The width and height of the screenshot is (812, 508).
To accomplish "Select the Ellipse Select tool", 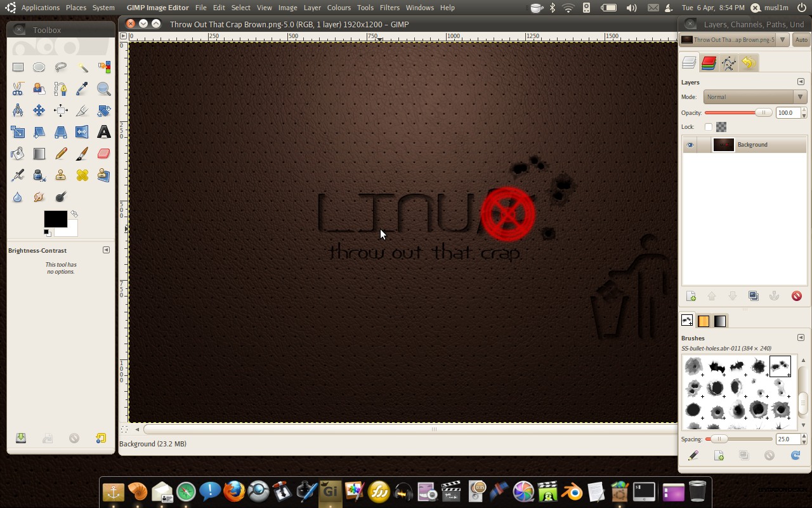I will click(x=39, y=67).
